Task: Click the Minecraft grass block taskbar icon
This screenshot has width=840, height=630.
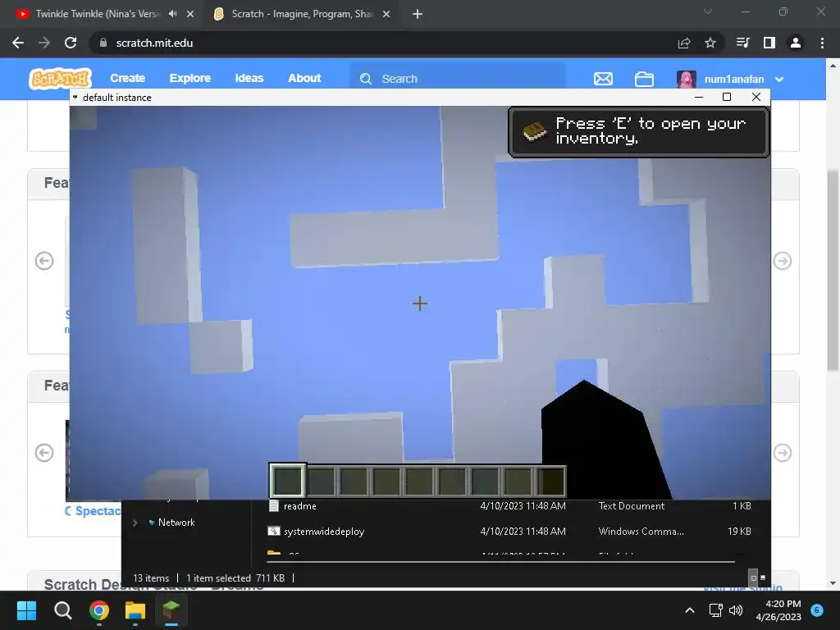Action: coord(171,610)
